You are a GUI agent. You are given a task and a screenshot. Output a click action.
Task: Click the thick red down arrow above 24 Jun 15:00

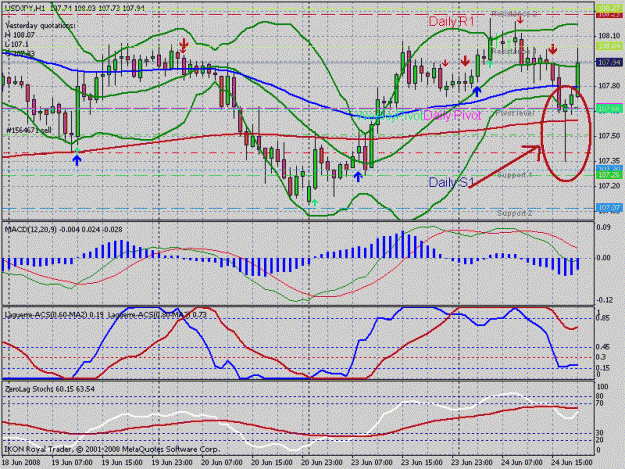(552, 50)
